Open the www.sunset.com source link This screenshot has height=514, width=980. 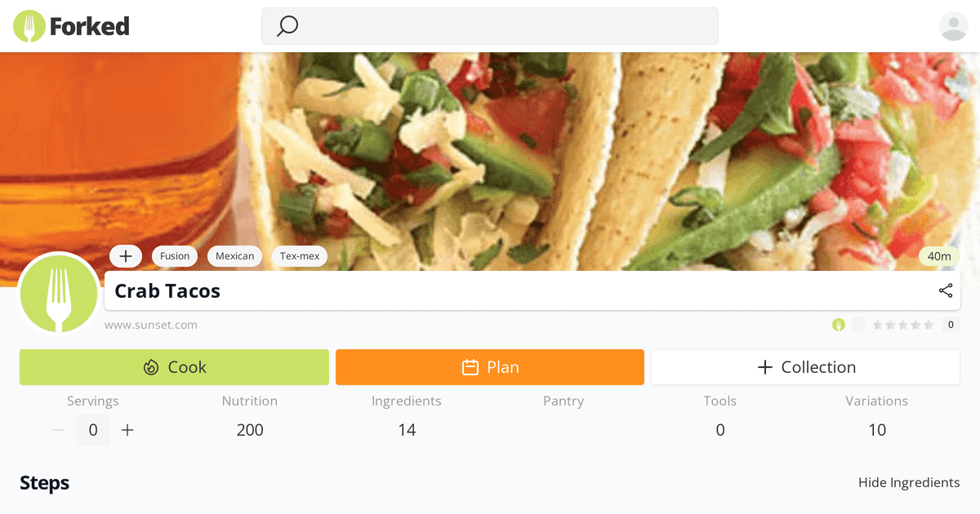[150, 324]
